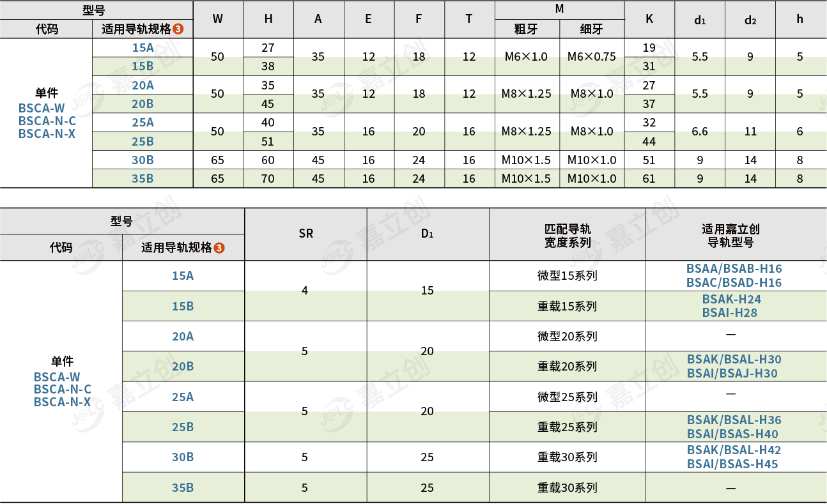Click the BSAI/BSAS-H45 rail model
The height and width of the screenshot is (504, 827).
click(x=732, y=464)
